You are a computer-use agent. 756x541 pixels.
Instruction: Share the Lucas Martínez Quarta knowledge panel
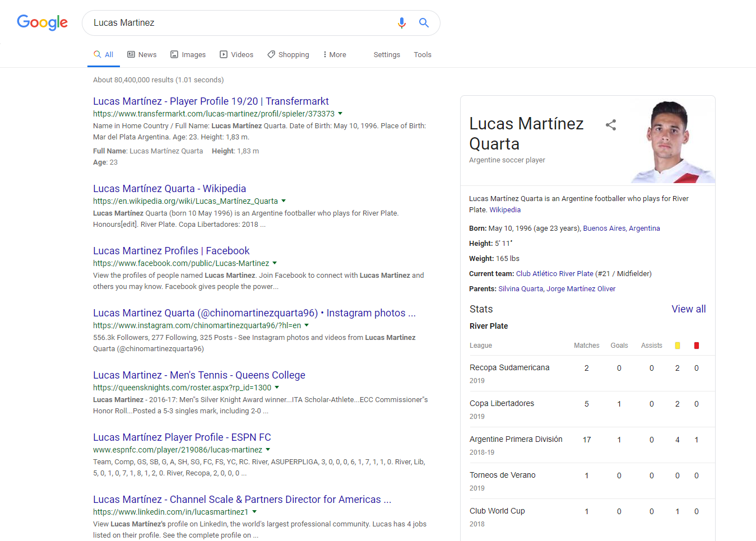click(611, 125)
